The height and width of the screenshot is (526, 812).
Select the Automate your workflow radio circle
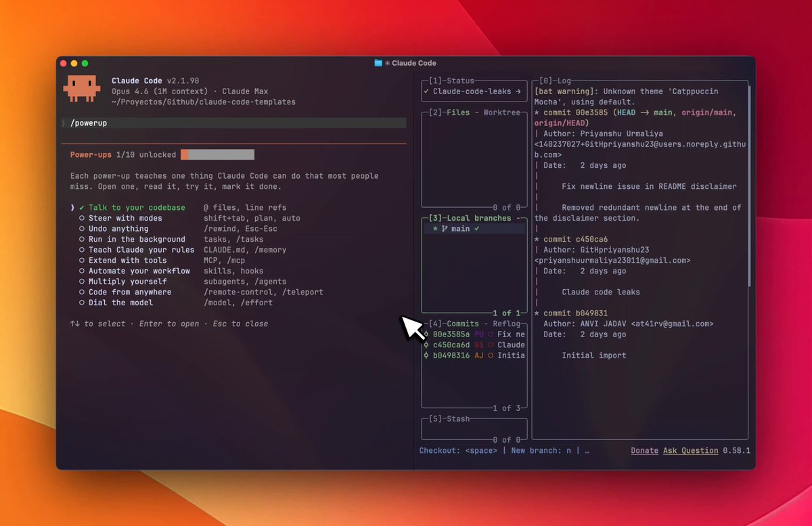(81, 271)
